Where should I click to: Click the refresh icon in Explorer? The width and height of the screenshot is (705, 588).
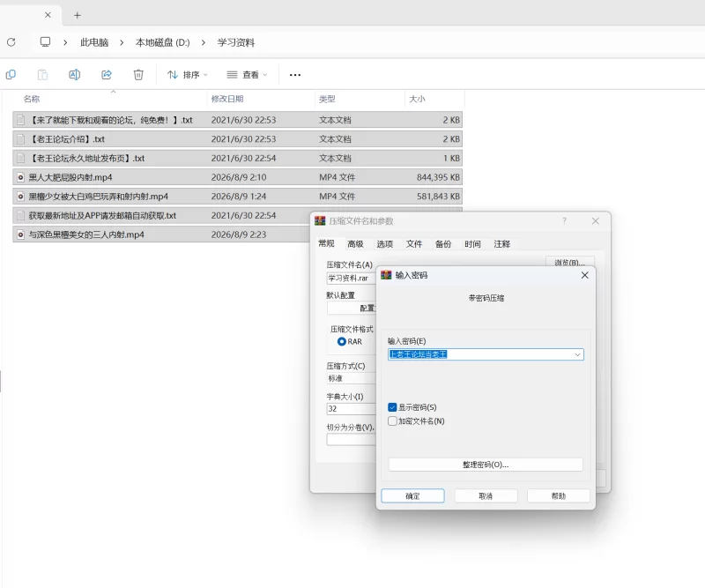pyautogui.click(x=11, y=42)
